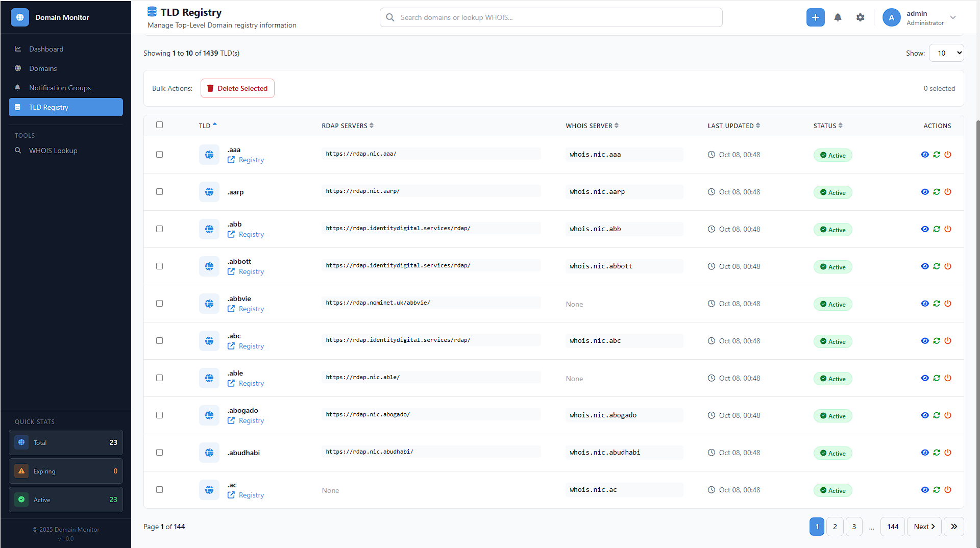Refresh the .abb TLD entry
980x548 pixels.
pos(936,229)
